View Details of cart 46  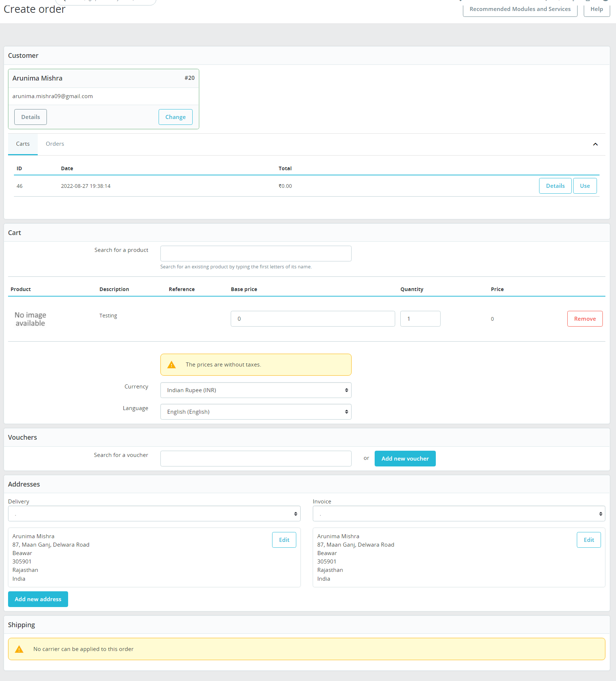click(555, 186)
